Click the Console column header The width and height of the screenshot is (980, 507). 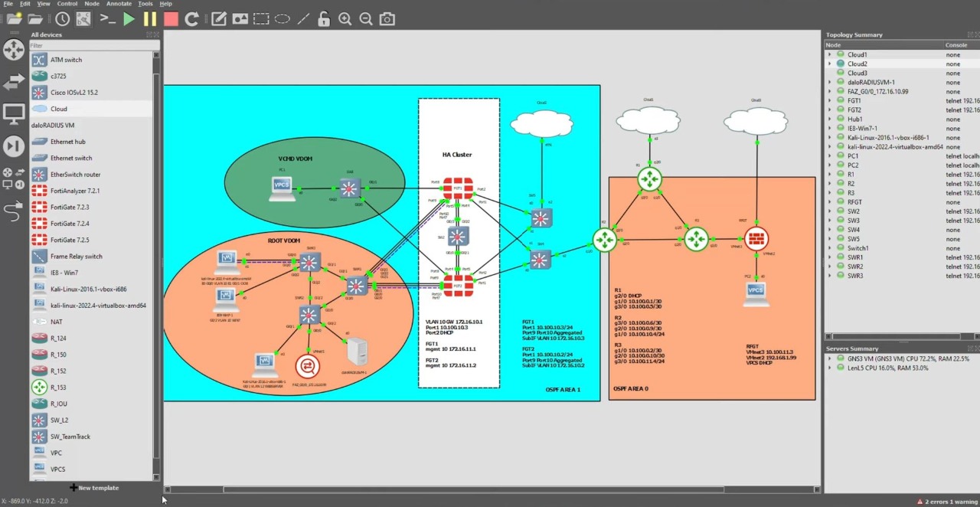pos(962,45)
